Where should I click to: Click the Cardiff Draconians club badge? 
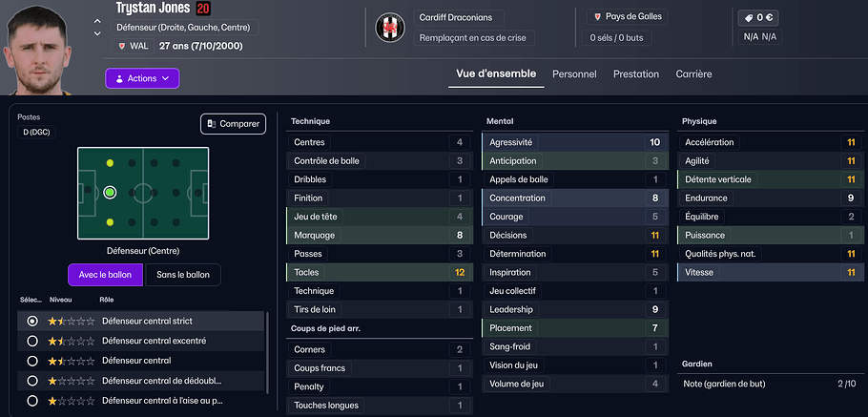point(389,27)
